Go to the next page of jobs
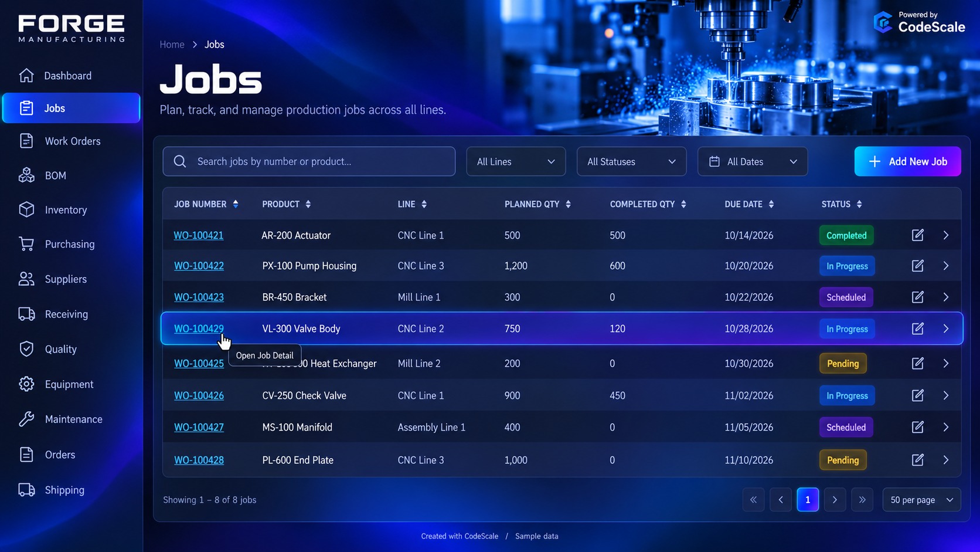 [835, 500]
